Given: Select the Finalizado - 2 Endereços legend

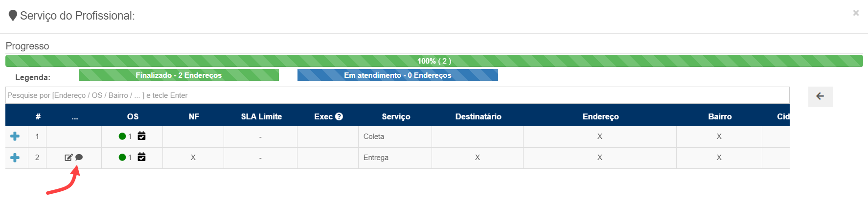Looking at the screenshot, I should [x=179, y=75].
